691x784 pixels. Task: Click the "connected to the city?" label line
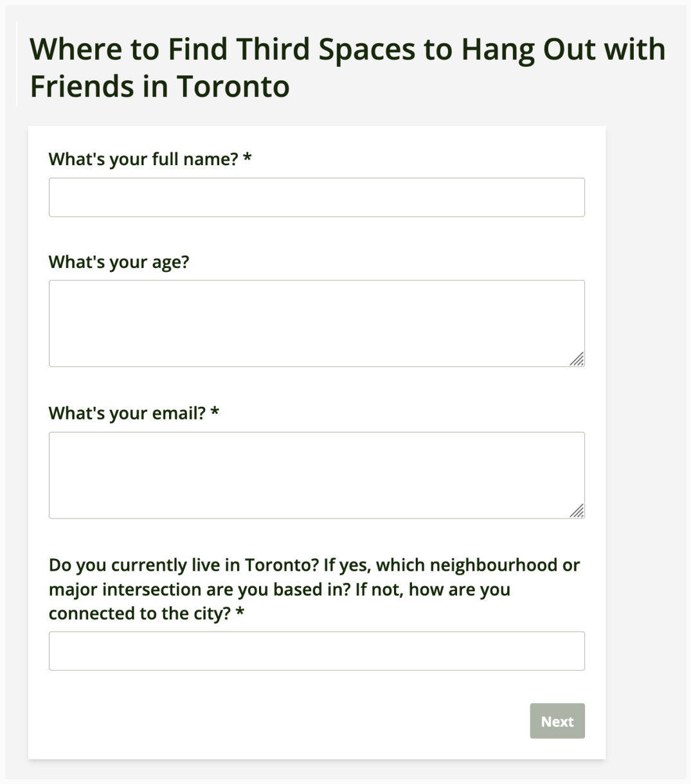pyautogui.click(x=139, y=614)
